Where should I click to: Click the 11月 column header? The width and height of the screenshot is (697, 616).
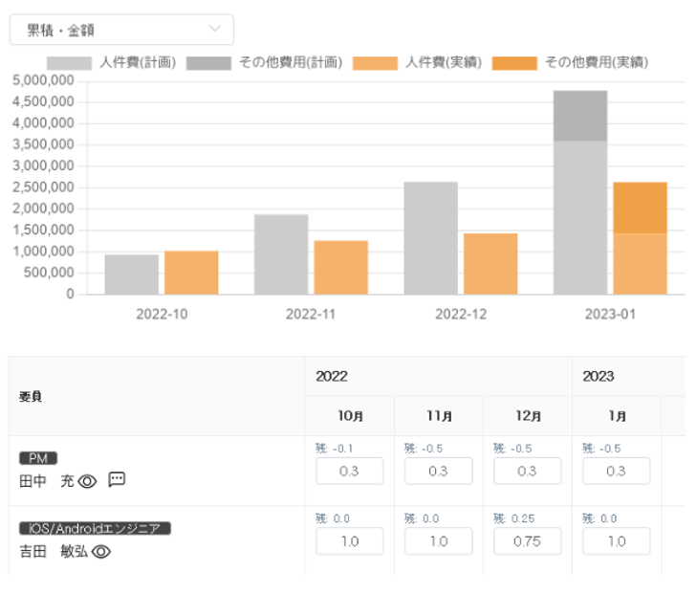[439, 416]
